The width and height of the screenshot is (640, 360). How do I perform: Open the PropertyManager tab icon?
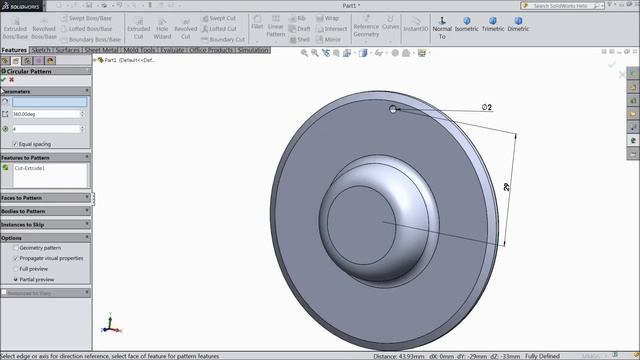coord(16,61)
